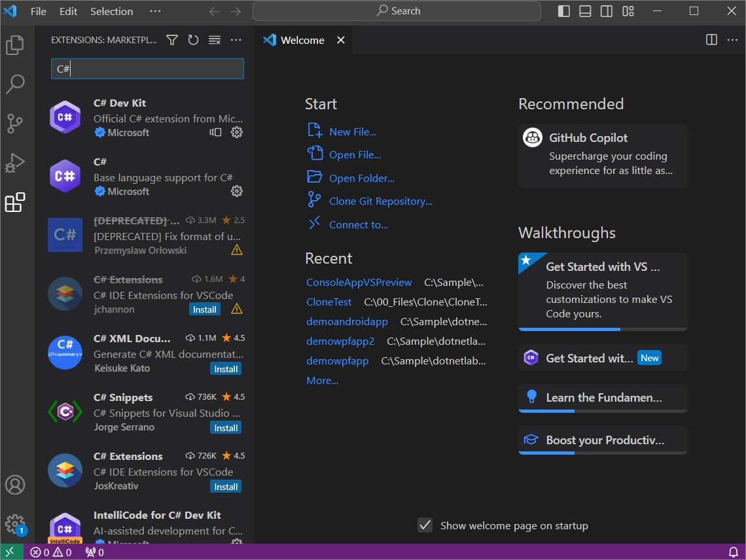Open Learn the Fundamentals walkthrough
Image resolution: width=746 pixels, height=560 pixels.
(603, 398)
